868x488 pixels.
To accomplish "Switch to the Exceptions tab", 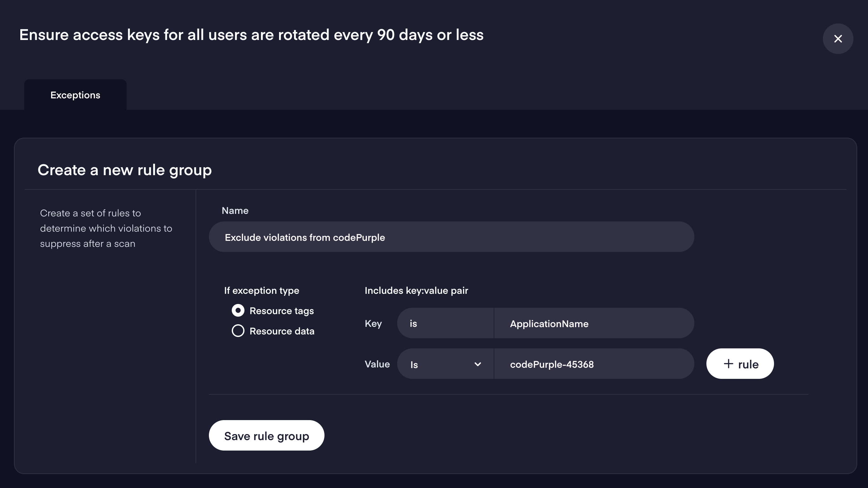I will 75,95.
